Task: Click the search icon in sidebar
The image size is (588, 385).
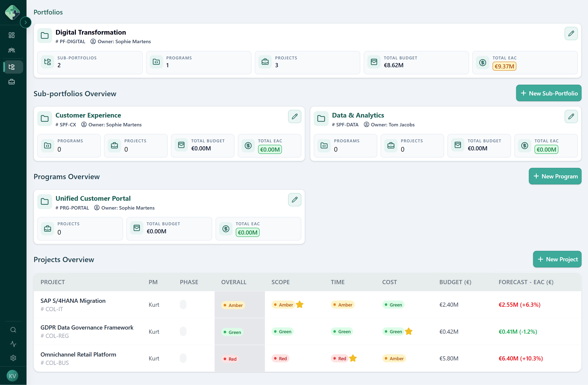Action: pos(13,330)
